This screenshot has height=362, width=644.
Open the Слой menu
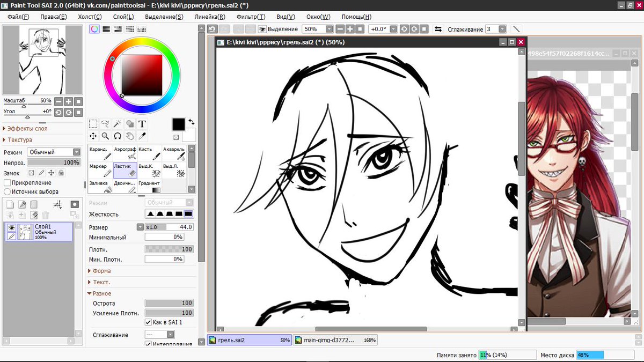tap(124, 17)
